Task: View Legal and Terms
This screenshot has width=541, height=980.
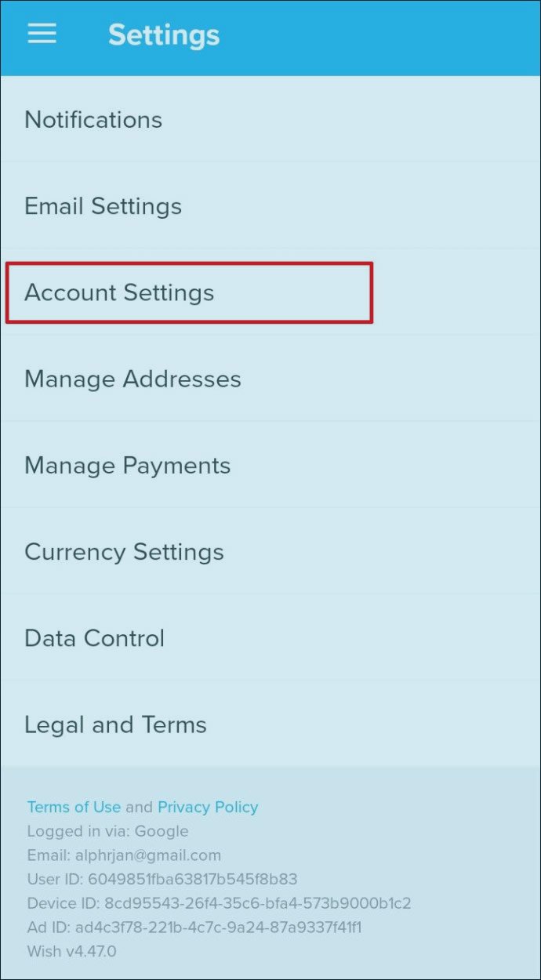Action: (x=115, y=724)
